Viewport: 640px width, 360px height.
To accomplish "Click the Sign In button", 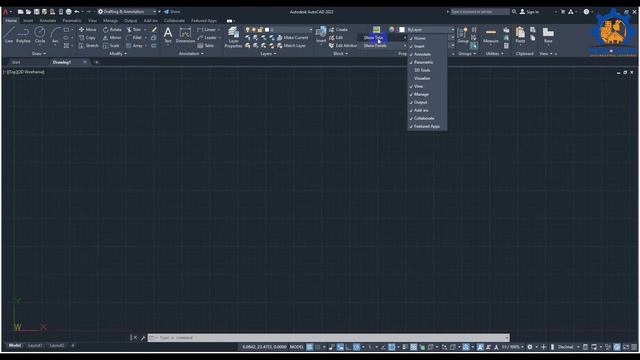I will pos(529,12).
